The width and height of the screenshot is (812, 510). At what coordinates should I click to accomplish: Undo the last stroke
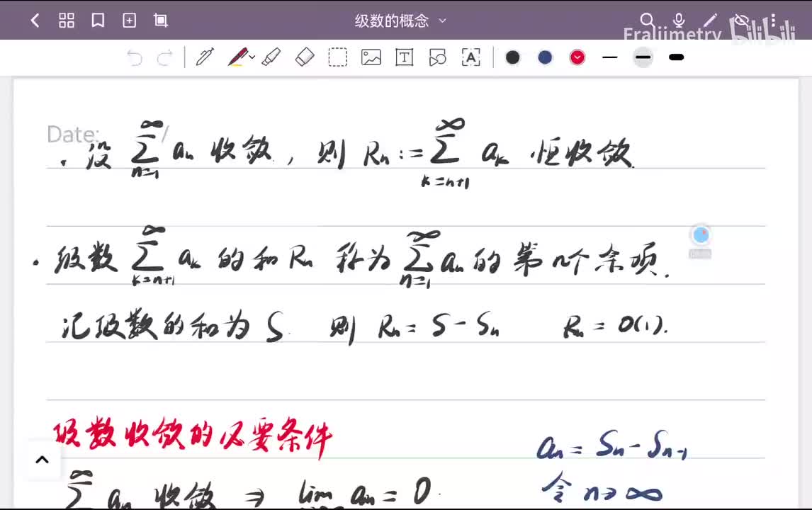[x=135, y=57]
